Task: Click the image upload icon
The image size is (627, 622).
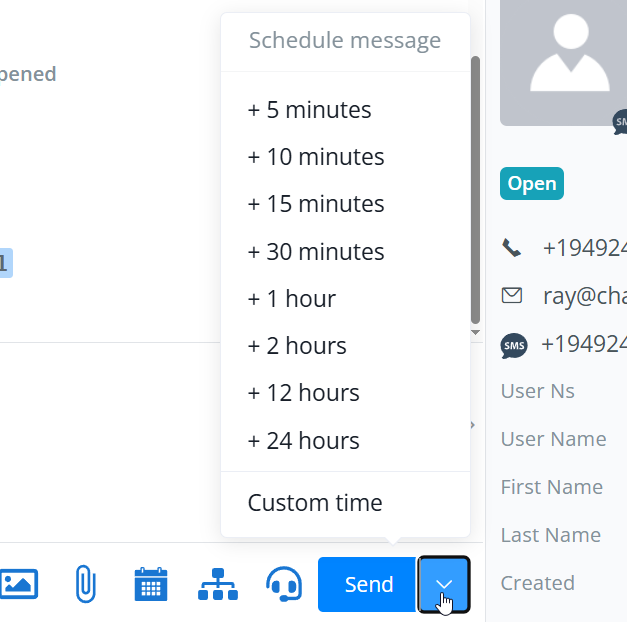Action: pyautogui.click(x=19, y=584)
